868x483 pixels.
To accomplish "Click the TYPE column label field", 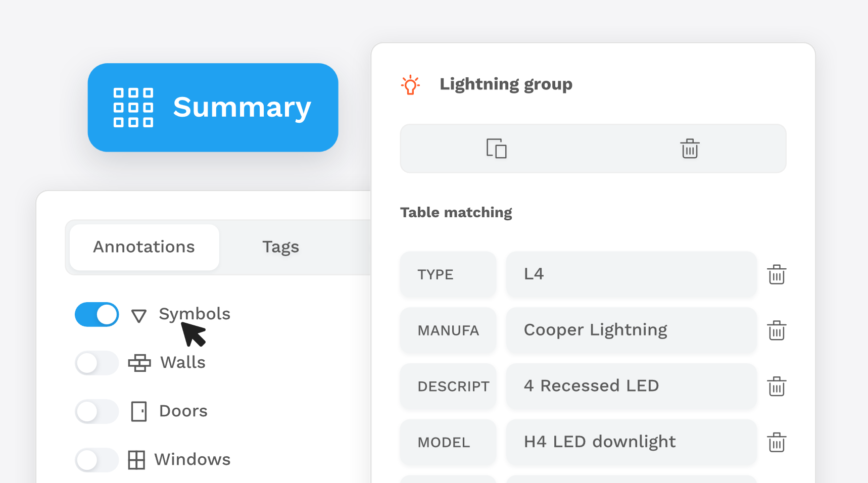I will click(448, 274).
